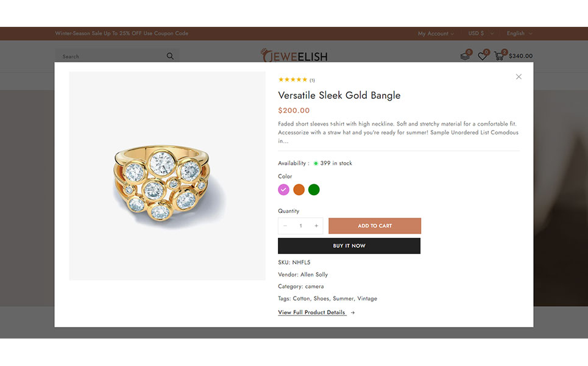Open the USD $ currency dropdown
This screenshot has width=588, height=366.
[x=480, y=34]
